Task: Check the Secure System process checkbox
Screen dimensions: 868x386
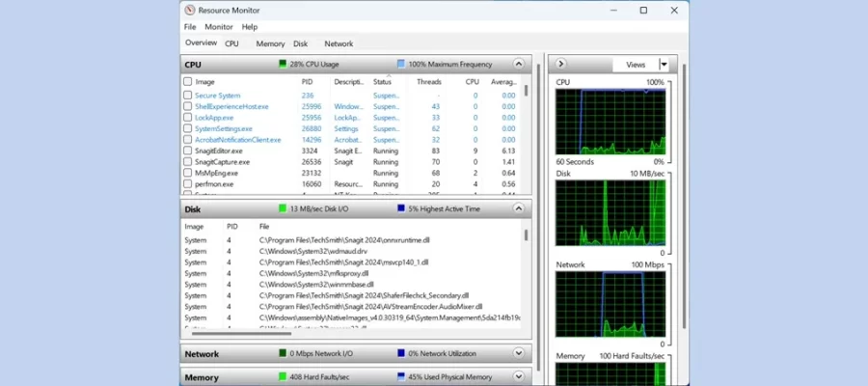Action: tap(188, 96)
